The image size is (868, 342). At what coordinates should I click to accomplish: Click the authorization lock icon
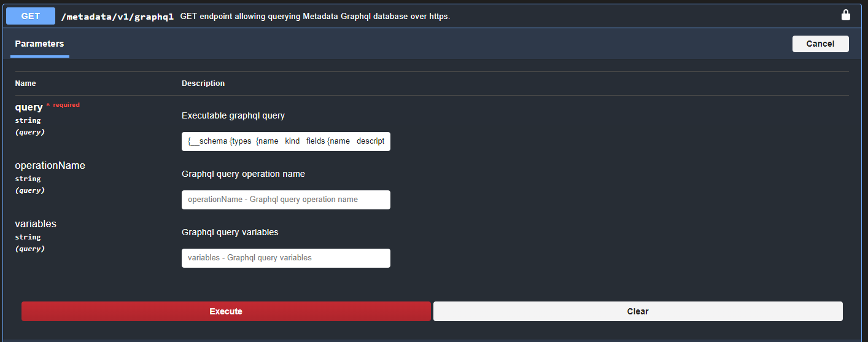pos(845,15)
